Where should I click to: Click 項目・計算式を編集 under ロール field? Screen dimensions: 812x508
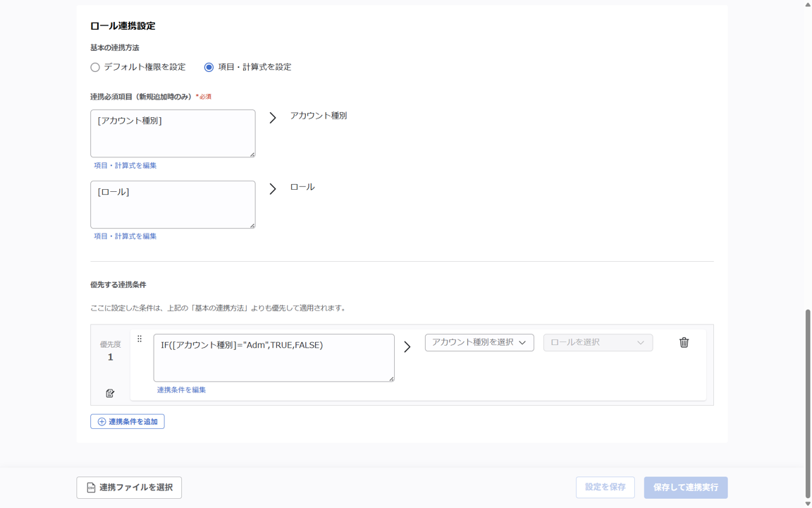pyautogui.click(x=125, y=236)
